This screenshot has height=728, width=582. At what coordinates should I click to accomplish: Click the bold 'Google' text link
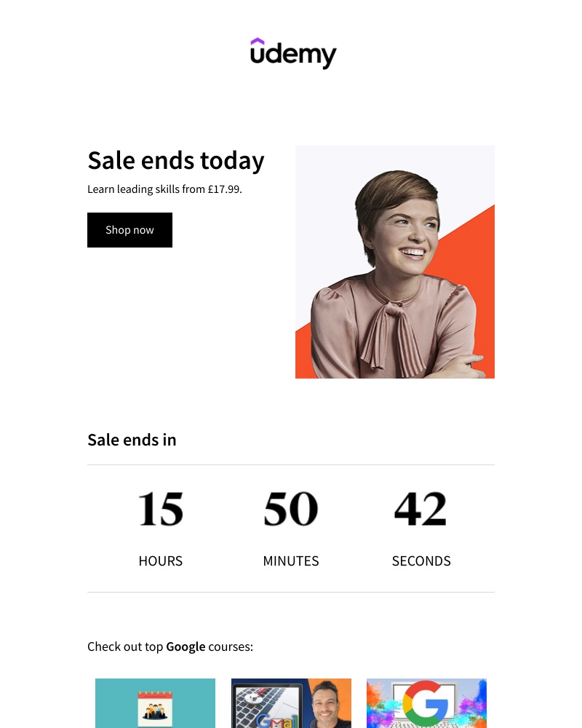pyautogui.click(x=185, y=646)
